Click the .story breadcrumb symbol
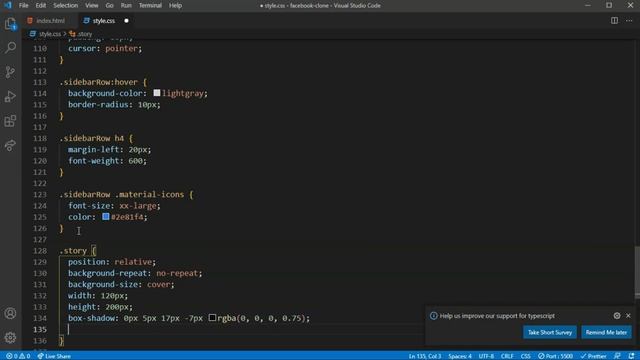 click(84, 34)
